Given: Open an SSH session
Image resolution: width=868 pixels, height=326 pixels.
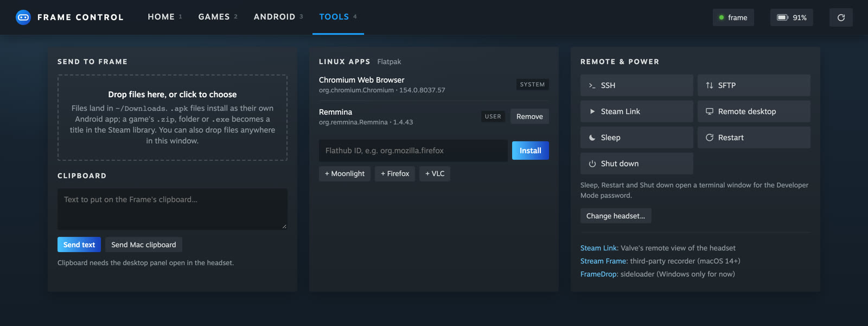Looking at the screenshot, I should [637, 85].
